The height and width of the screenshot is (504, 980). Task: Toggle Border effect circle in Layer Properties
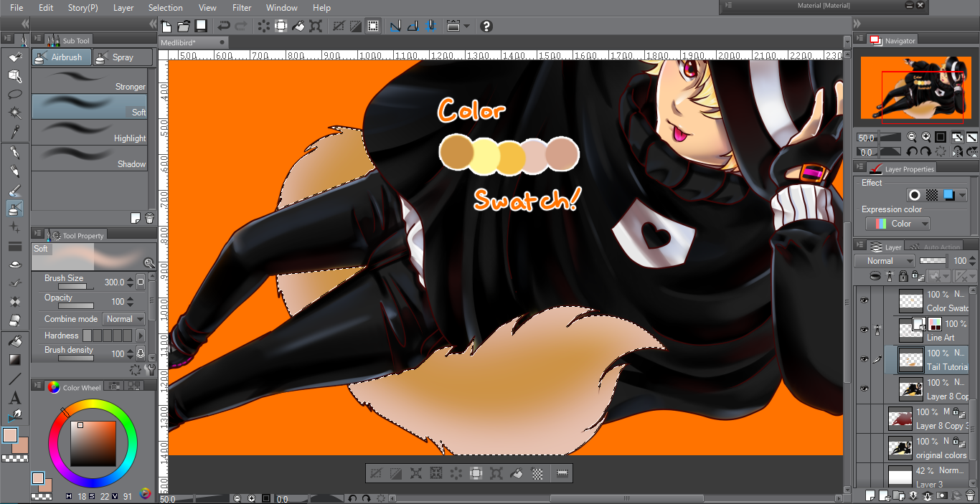point(915,195)
